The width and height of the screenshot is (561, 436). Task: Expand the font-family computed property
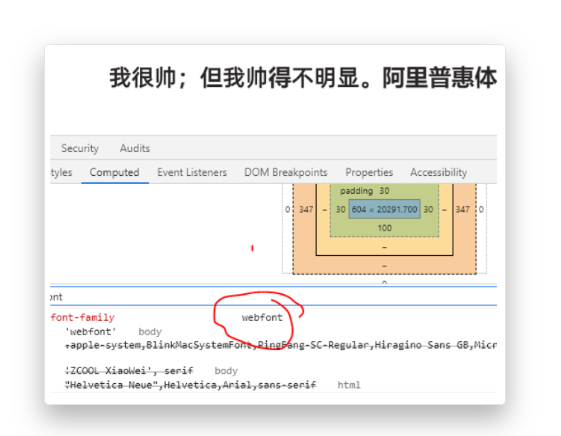(83, 318)
